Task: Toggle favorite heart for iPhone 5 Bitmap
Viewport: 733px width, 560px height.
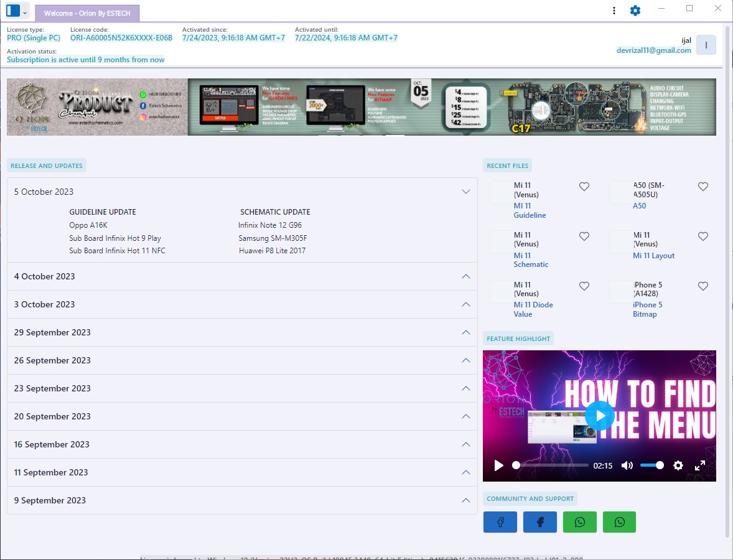Action: (703, 286)
